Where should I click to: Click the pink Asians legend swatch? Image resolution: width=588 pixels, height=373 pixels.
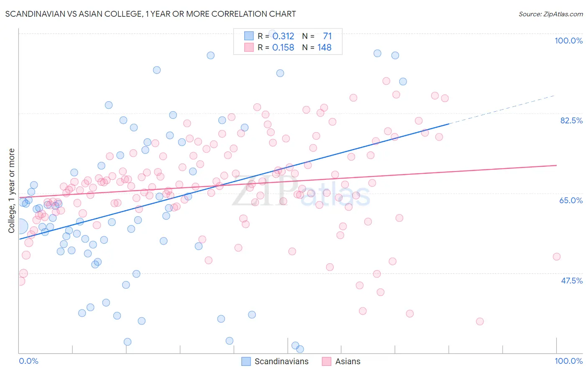click(x=327, y=361)
